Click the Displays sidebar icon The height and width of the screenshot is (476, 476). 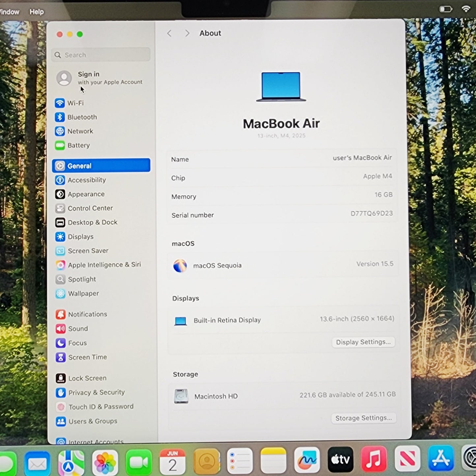60,237
